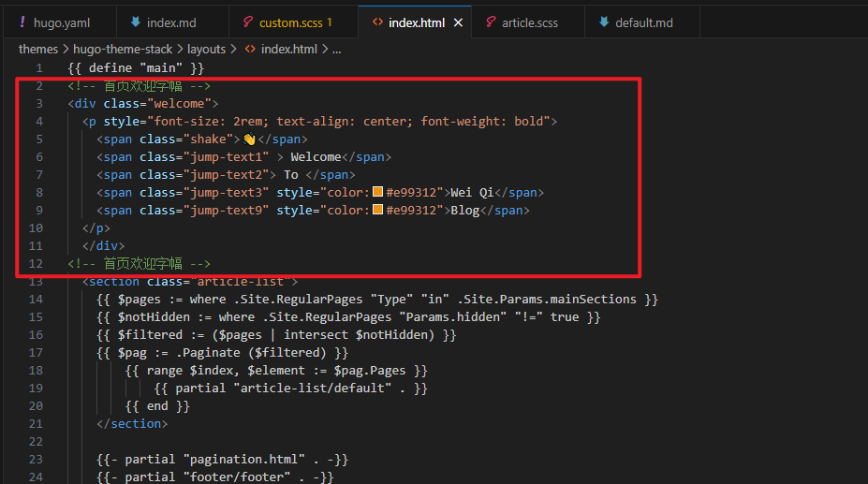Switch to the default.md tab
The height and width of the screenshot is (484, 868).
click(642, 22)
